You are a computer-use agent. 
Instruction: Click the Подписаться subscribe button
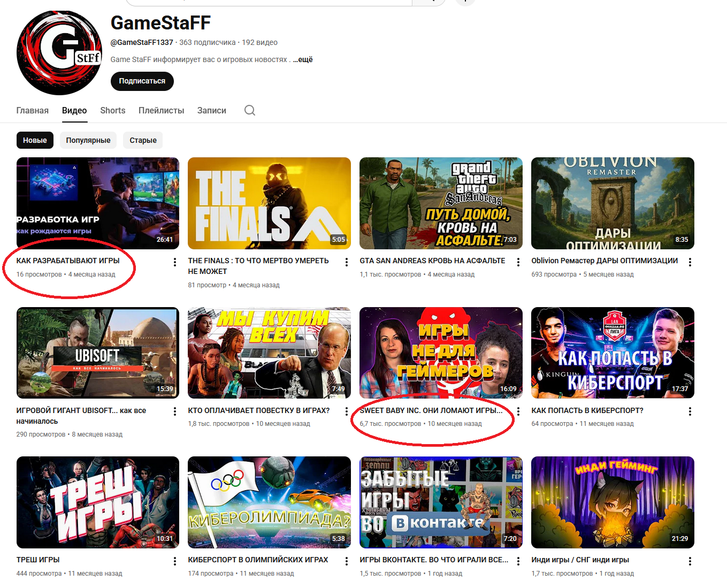point(142,81)
